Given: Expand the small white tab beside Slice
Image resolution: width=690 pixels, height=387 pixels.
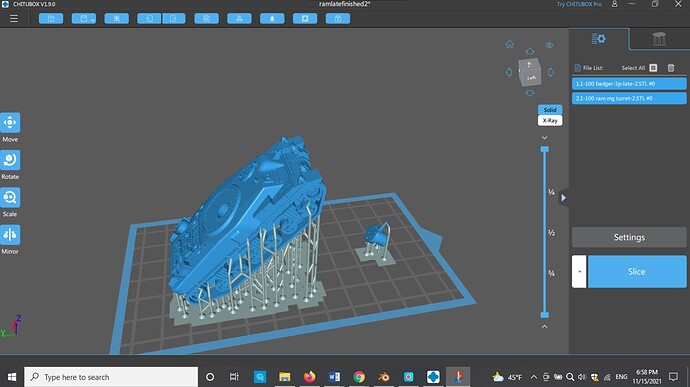Looking at the screenshot, I should (x=579, y=272).
